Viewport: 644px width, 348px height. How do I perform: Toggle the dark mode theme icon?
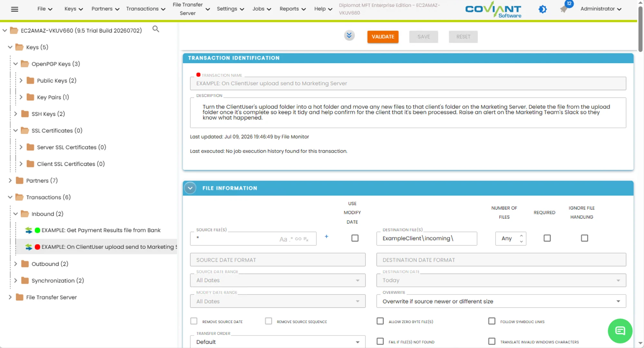(543, 9)
